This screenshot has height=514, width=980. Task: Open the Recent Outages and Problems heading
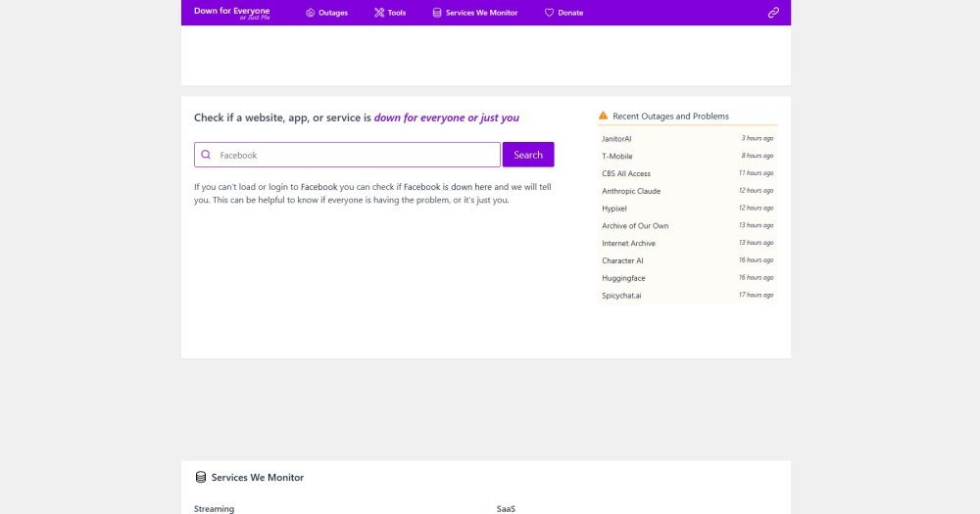[x=670, y=117]
